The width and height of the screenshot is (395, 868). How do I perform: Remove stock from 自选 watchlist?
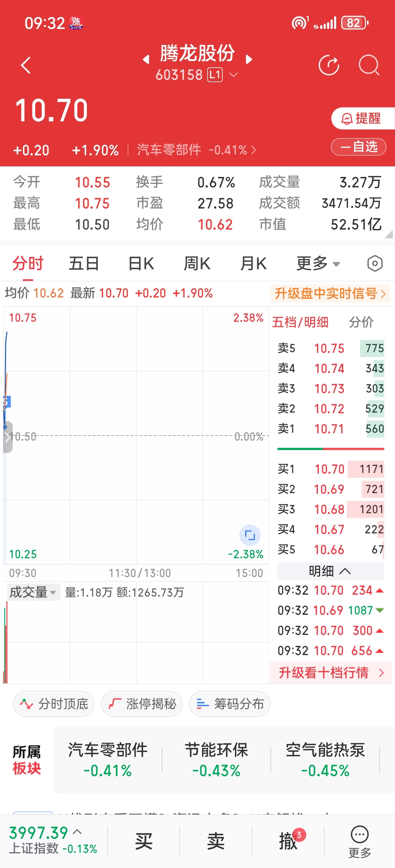coord(359,147)
